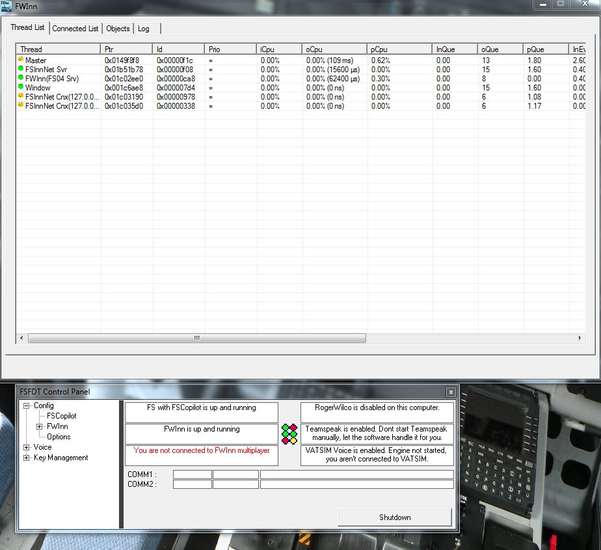Sort by the oCpu column header
601x550 pixels.
point(334,49)
